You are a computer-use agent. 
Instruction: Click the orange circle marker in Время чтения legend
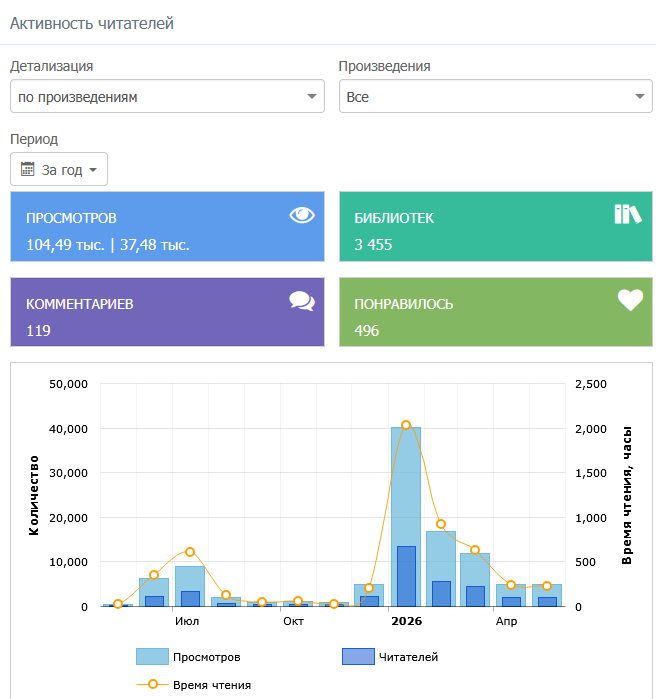pyautogui.click(x=152, y=684)
